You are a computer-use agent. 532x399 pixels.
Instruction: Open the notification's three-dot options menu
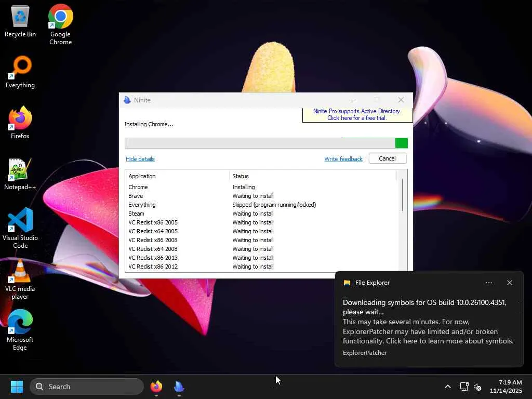click(488, 283)
